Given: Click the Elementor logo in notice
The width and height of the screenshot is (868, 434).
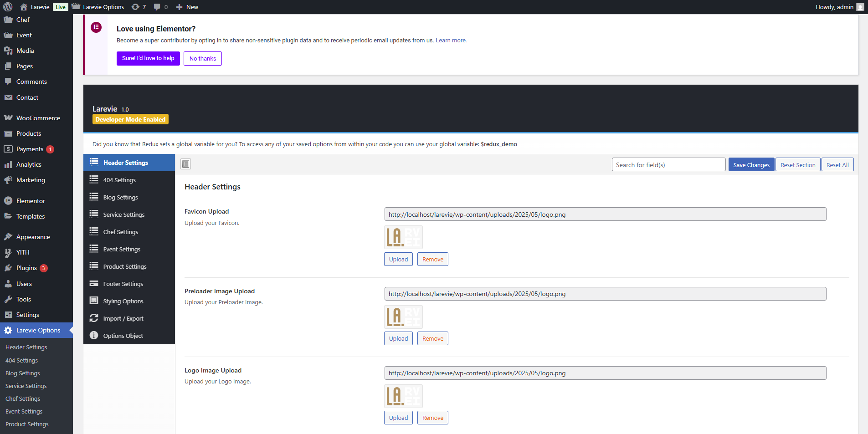Looking at the screenshot, I should click(96, 27).
